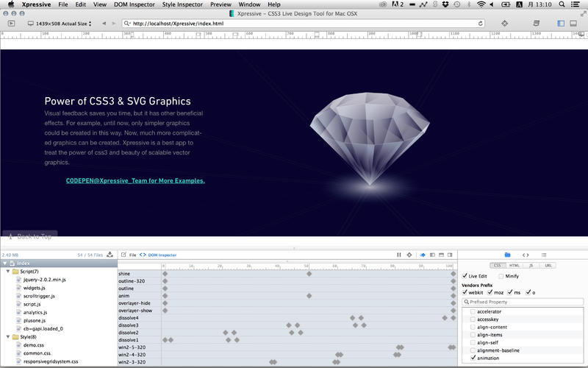This screenshot has height=368, width=588.
Task: Check the accesskey property checkbox
Action: [x=473, y=319]
